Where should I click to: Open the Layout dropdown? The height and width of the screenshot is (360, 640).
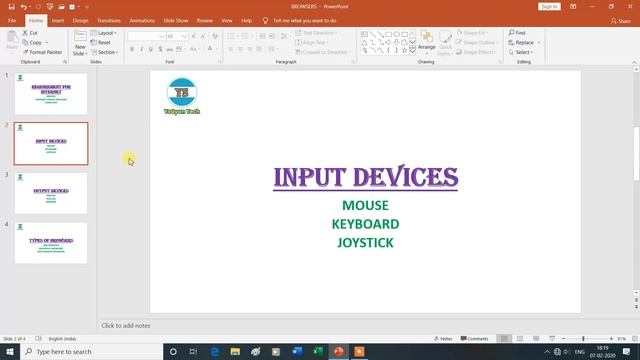(x=104, y=33)
